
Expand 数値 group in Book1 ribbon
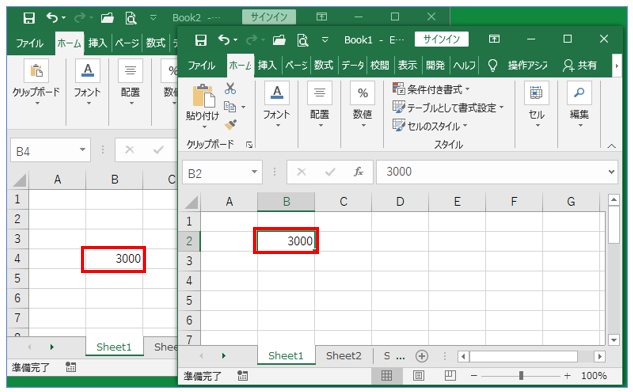(x=362, y=105)
